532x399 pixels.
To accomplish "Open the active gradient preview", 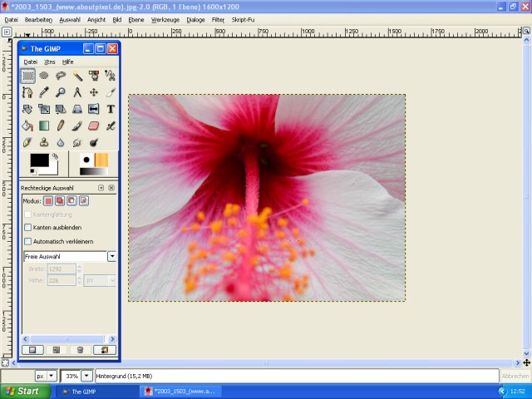I will click(94, 172).
